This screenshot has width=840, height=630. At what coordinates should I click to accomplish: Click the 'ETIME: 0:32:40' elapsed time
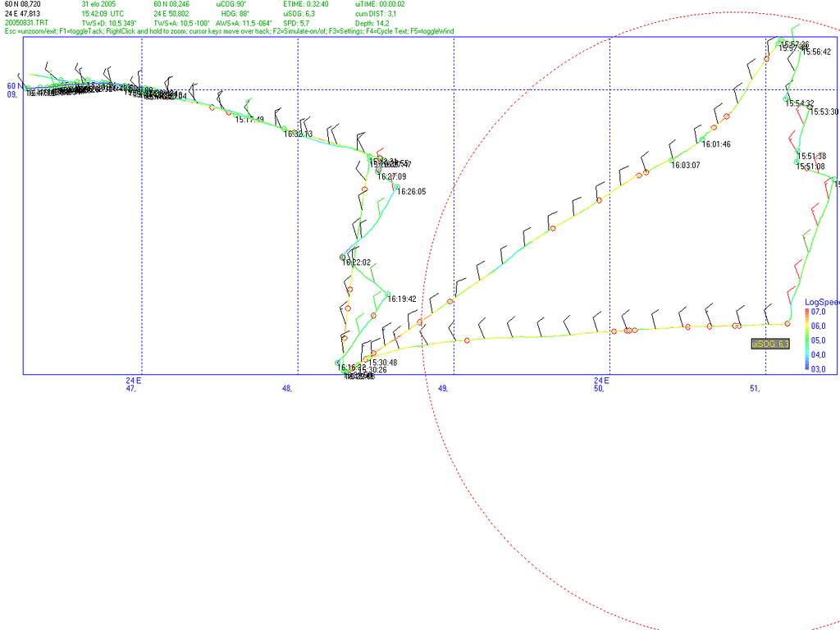tap(306, 4)
